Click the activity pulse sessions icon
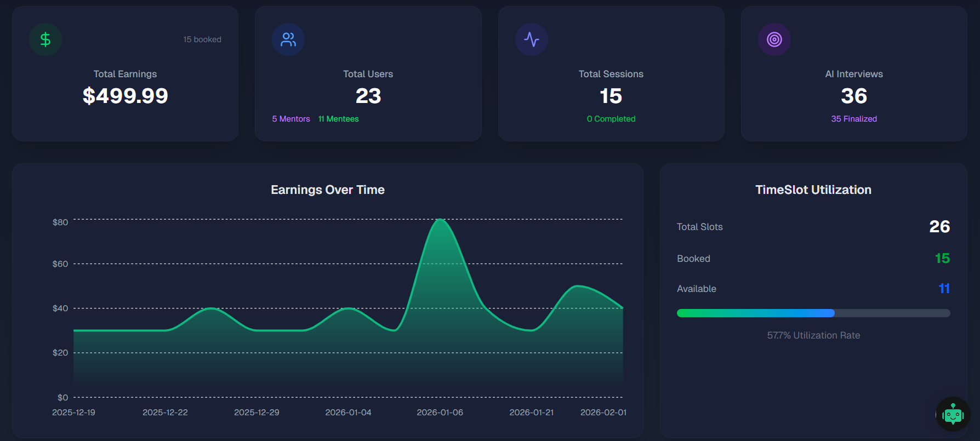The width and height of the screenshot is (980, 441). point(532,39)
